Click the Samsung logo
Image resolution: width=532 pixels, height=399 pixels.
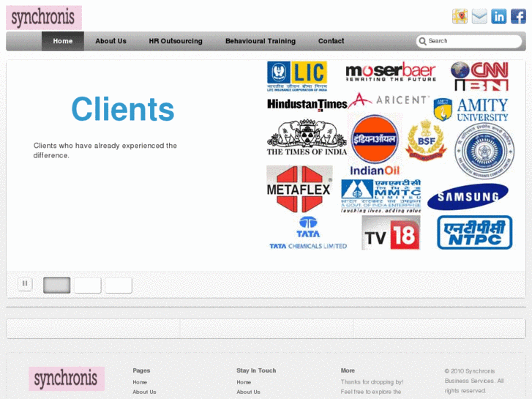click(x=468, y=197)
